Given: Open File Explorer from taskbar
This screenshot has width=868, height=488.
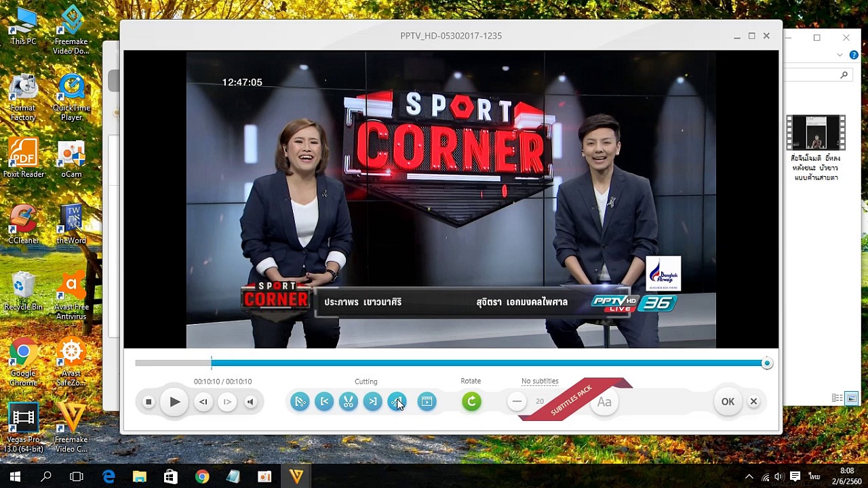Looking at the screenshot, I should [140, 476].
